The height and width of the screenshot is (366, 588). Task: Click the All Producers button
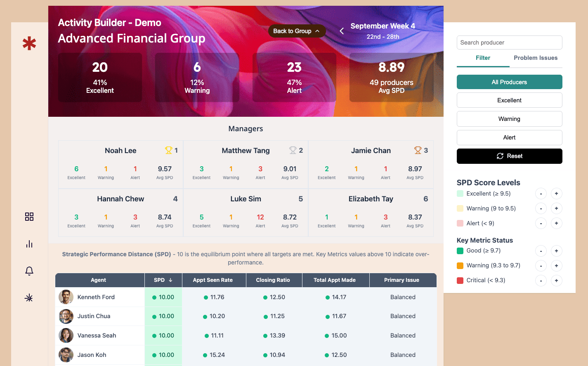click(509, 82)
